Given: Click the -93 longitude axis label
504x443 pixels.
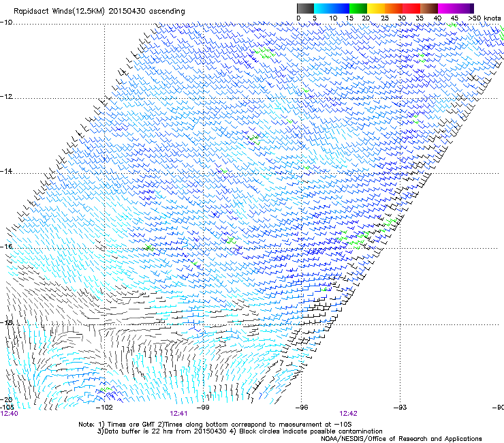Looking at the screenshot, I should (x=400, y=408).
